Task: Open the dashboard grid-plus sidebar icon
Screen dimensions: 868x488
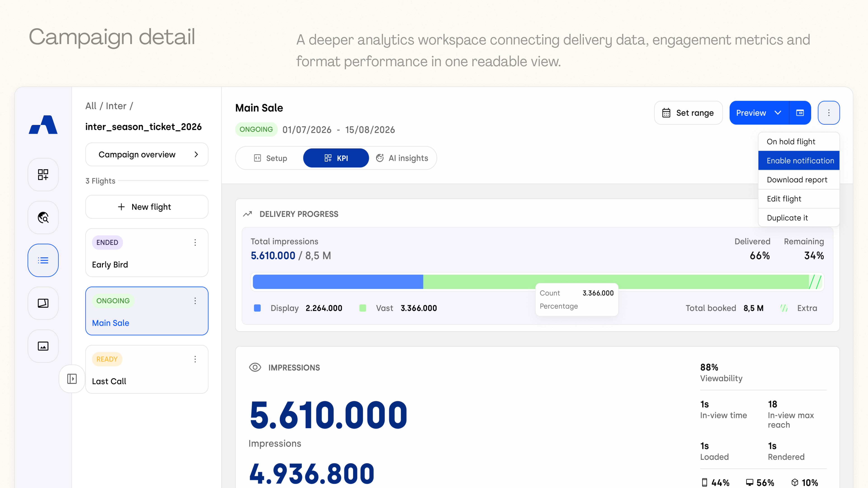Action: [43, 174]
